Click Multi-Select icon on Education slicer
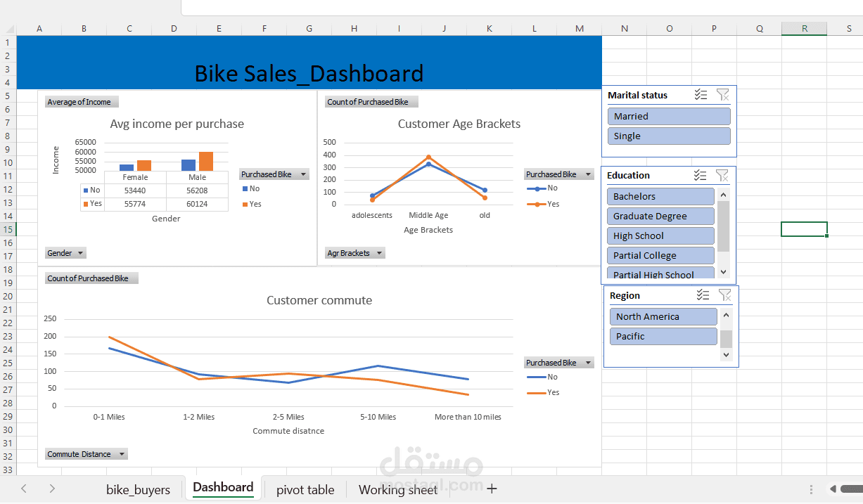 700,175
